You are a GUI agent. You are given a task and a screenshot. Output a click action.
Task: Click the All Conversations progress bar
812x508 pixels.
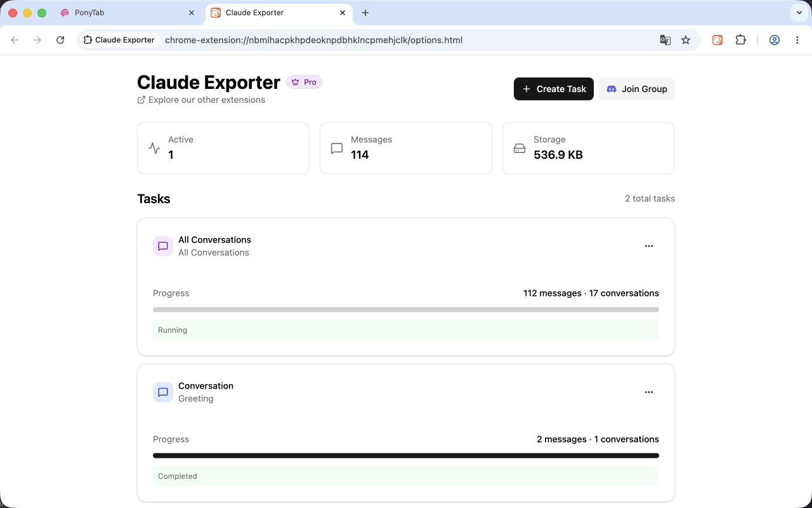[406, 310]
